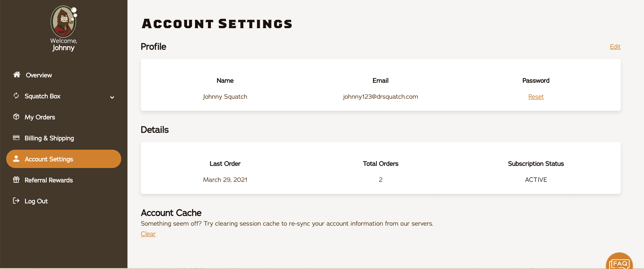Viewport: 644px width, 269px height.
Task: Click the Billing & Shipping card icon
Action: (16, 138)
